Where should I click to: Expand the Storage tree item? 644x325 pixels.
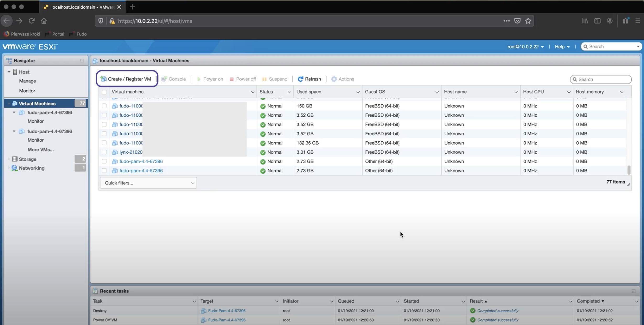[9, 159]
